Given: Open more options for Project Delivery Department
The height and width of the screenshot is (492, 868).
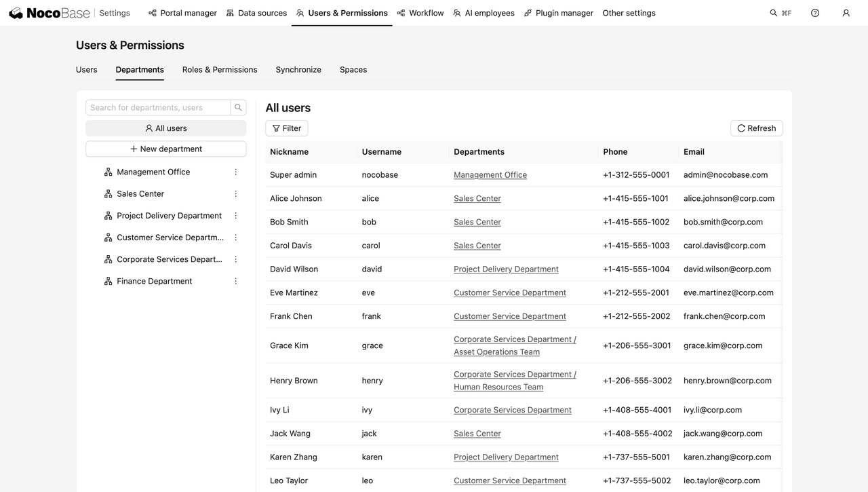Looking at the screenshot, I should [x=236, y=216].
